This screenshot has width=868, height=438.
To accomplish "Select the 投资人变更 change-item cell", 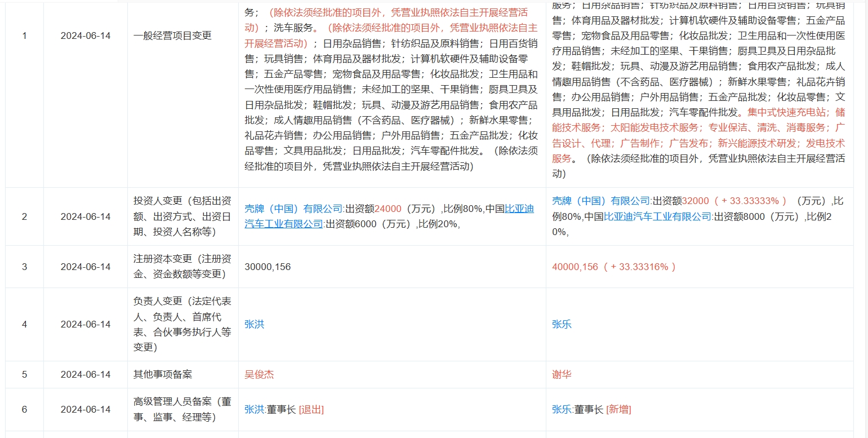I will coord(182,216).
